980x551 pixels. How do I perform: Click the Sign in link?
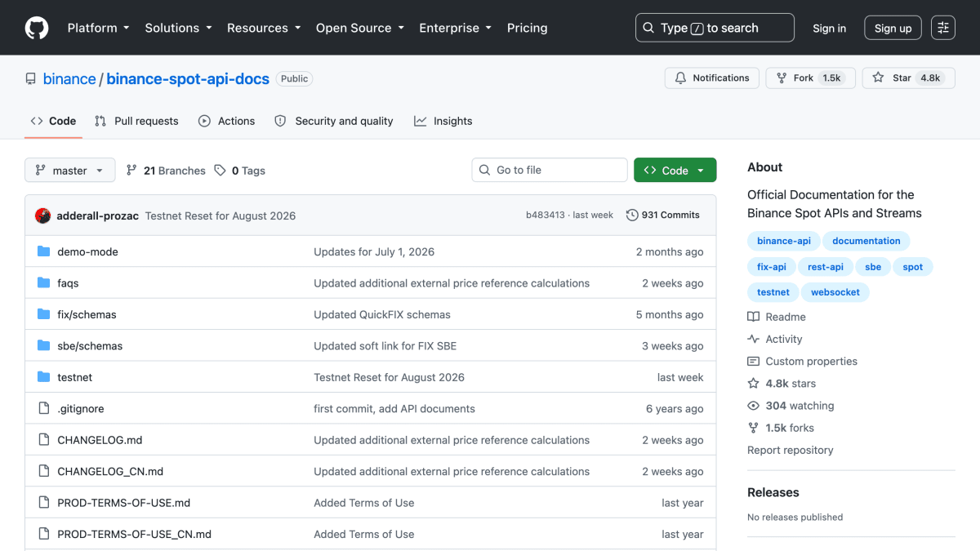[829, 28]
